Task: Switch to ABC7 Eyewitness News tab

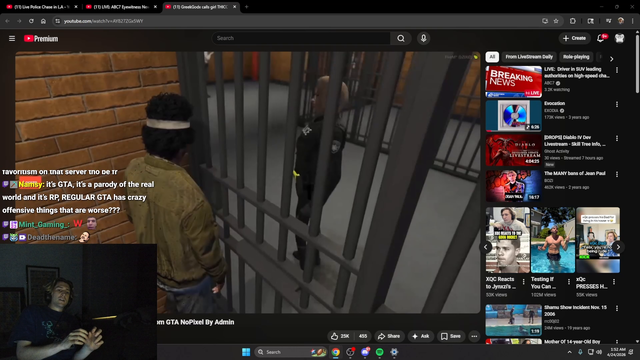Action: click(121, 7)
